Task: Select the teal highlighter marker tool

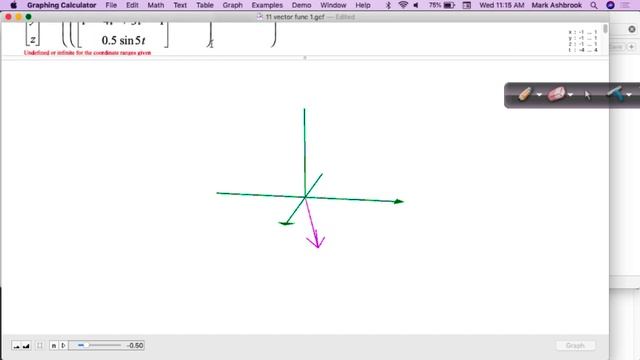Action: (616, 94)
